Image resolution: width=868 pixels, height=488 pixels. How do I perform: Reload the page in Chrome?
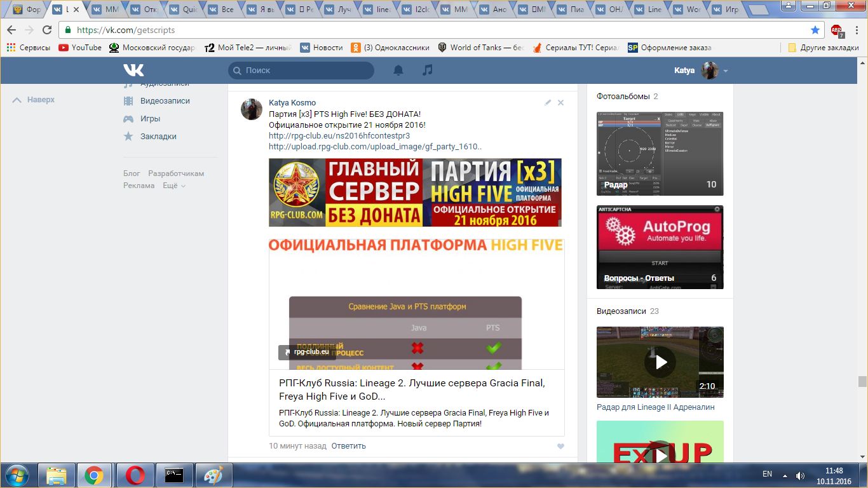point(46,30)
